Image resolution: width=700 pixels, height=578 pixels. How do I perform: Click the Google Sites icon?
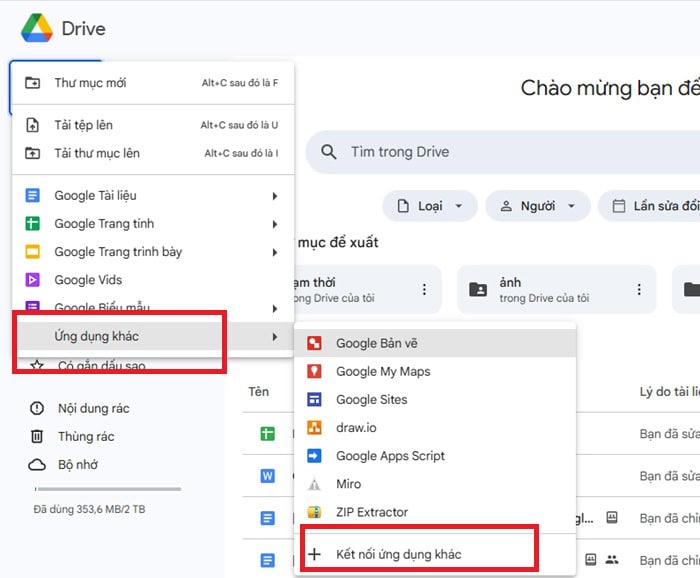(314, 399)
